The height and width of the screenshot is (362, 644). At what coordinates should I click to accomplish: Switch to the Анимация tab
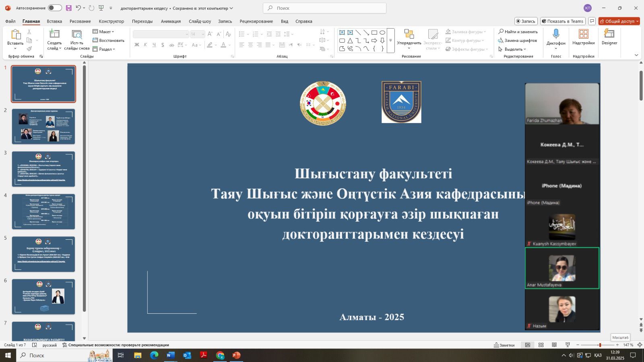[x=171, y=21]
